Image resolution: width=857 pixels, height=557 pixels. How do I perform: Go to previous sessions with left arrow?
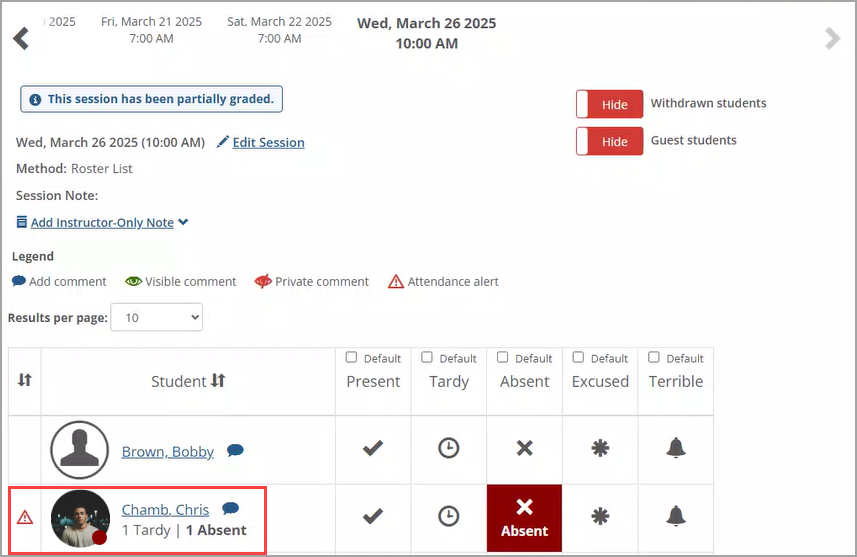pos(21,38)
